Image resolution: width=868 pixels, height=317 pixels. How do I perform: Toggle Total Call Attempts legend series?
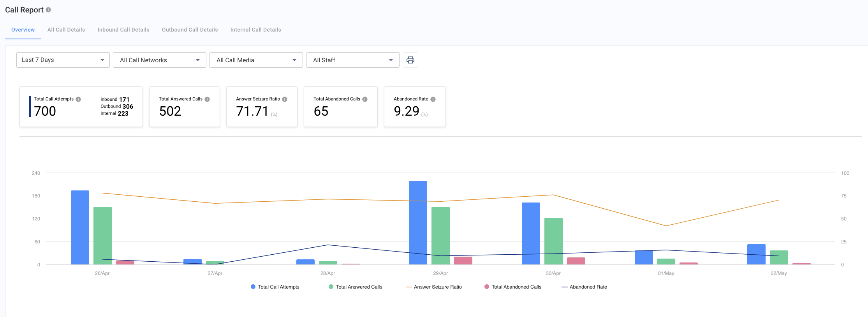[x=275, y=287]
